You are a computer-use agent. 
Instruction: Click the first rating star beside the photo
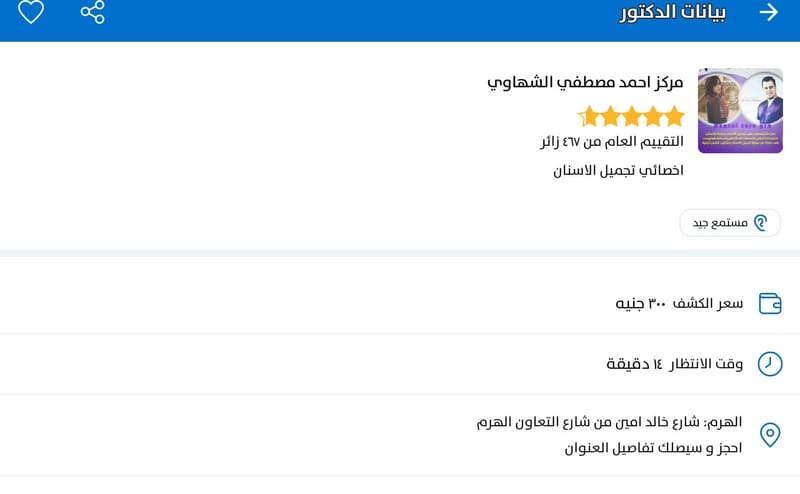[x=674, y=116]
